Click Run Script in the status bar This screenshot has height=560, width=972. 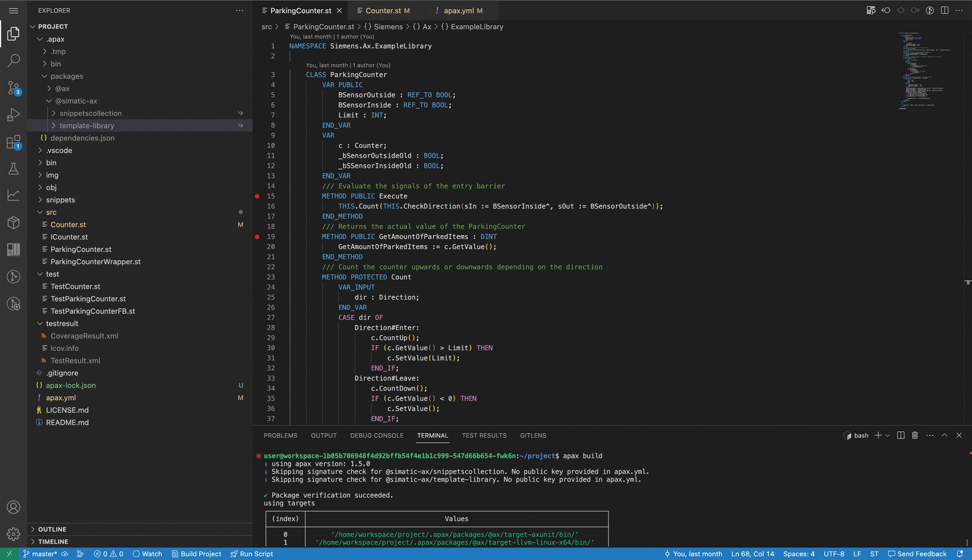252,554
